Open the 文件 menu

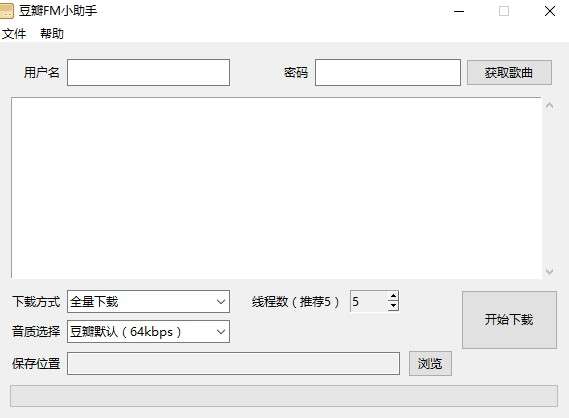[14, 34]
